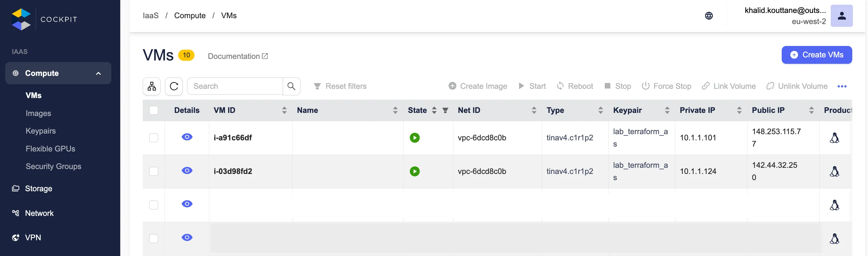Select checkbox for VM i-a91c66df
868x256 pixels.
(154, 138)
